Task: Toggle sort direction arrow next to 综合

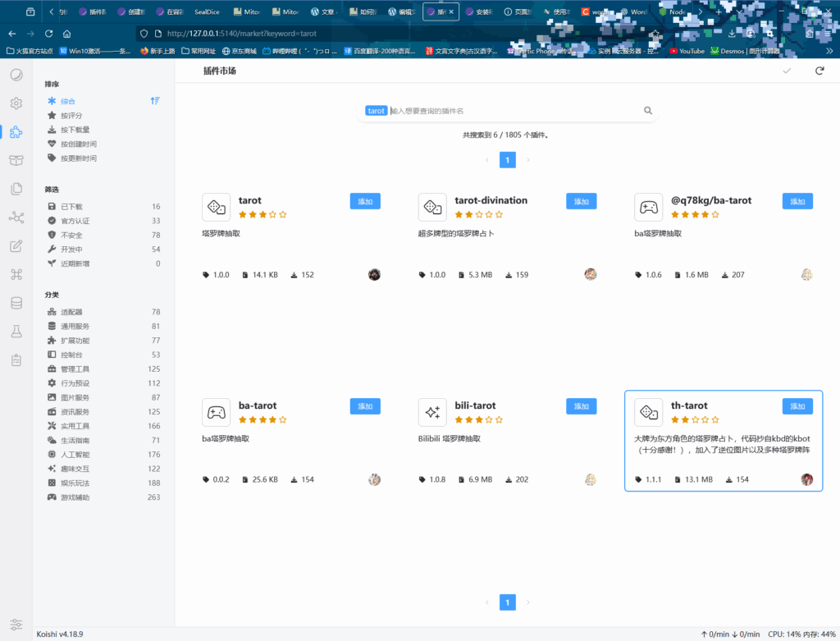Action: [x=154, y=101]
